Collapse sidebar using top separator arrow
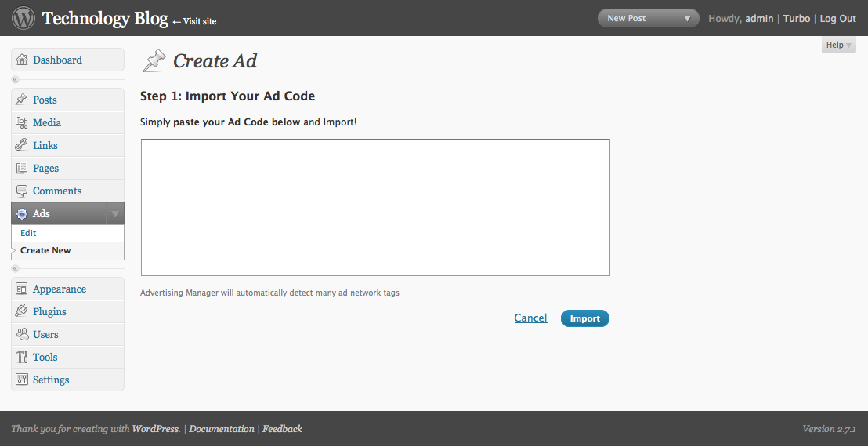 (x=15, y=80)
